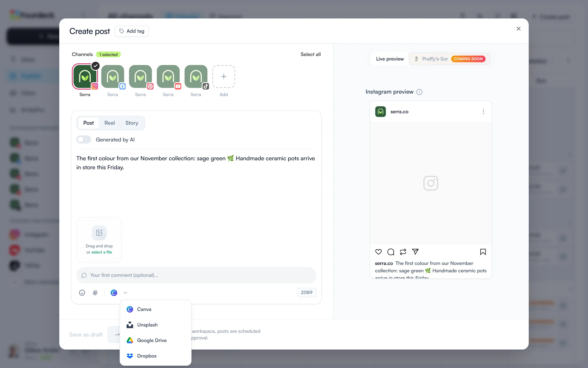Click the heart like icon in preview
This screenshot has width=588, height=368.
click(378, 252)
